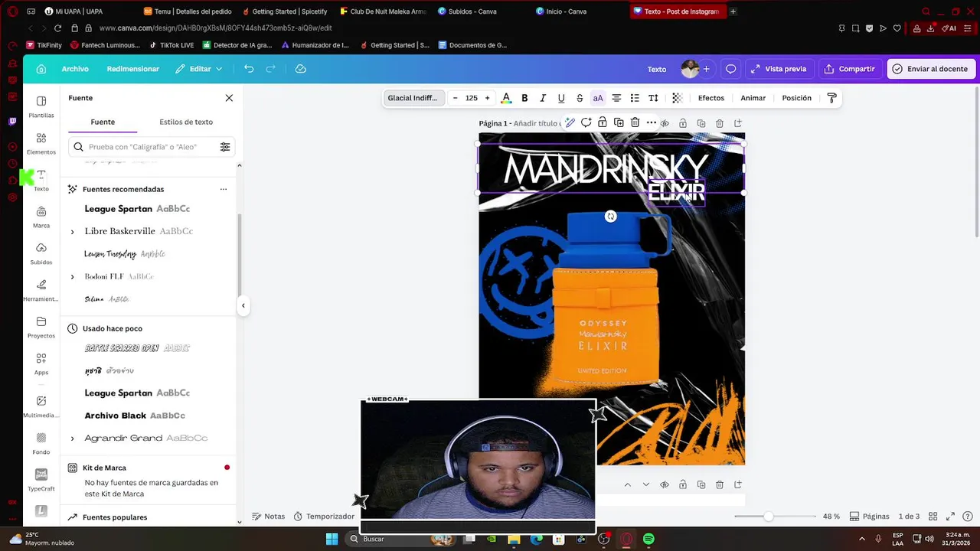Switch to Estilos de texto tab
The width and height of the screenshot is (980, 551).
click(186, 122)
